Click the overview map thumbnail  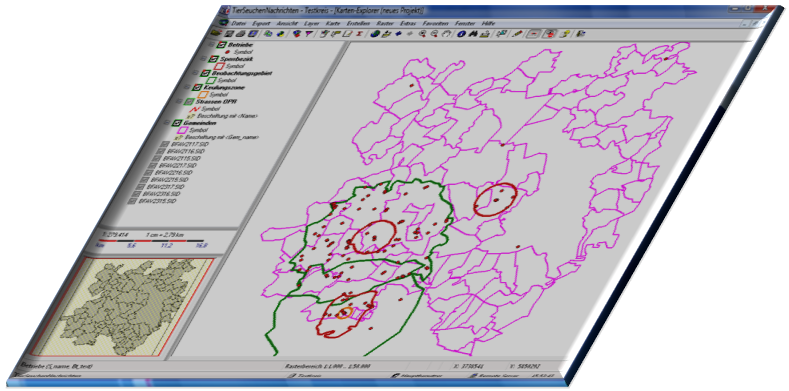(x=123, y=307)
